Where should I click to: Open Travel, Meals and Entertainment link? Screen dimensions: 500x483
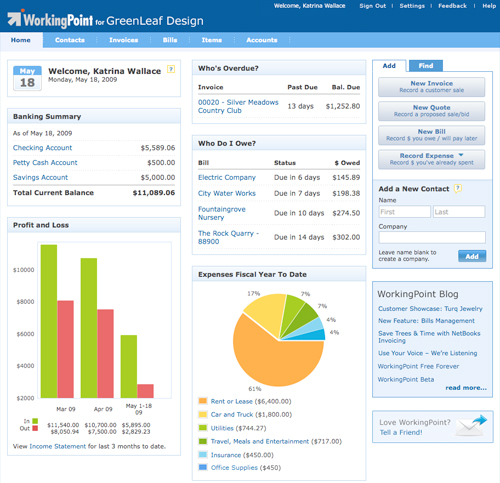point(260,441)
